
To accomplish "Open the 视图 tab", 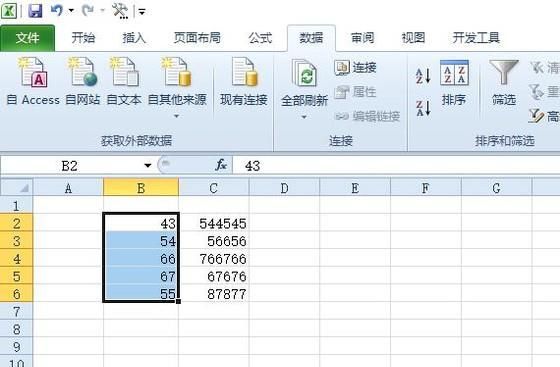I will click(413, 37).
